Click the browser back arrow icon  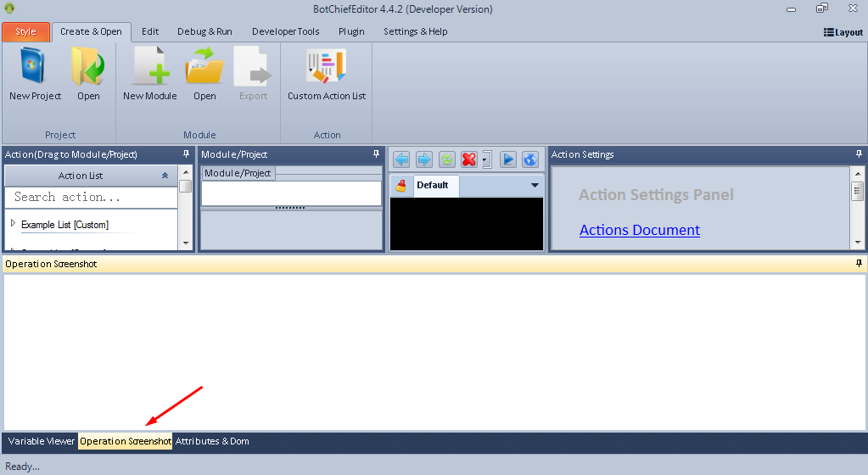(401, 159)
